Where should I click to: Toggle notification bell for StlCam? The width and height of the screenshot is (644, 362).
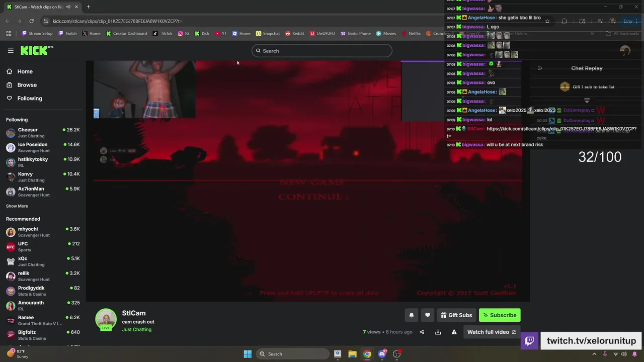point(411,315)
